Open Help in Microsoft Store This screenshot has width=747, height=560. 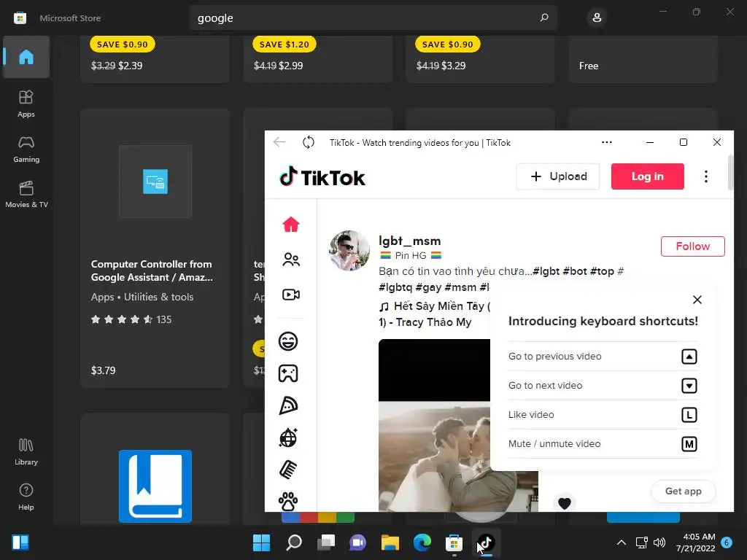[x=26, y=497]
